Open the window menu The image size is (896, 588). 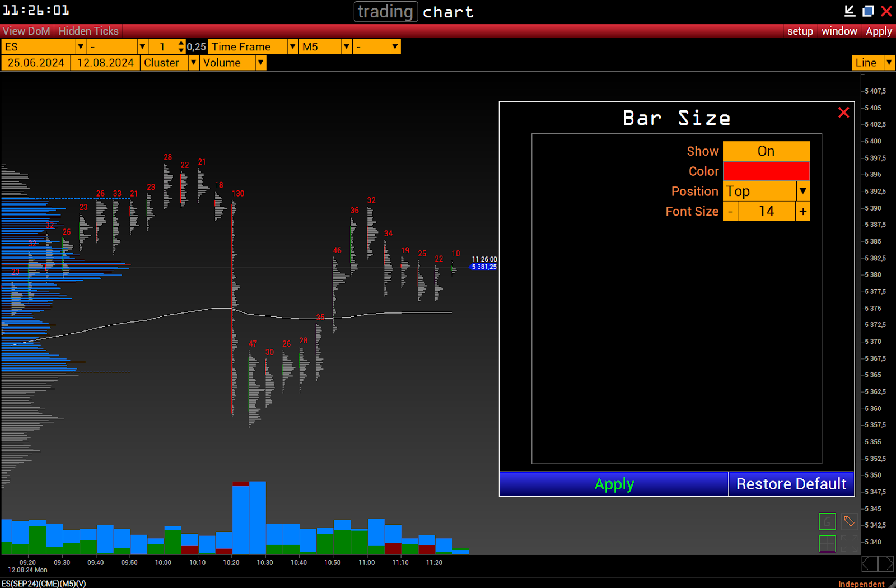tap(839, 31)
